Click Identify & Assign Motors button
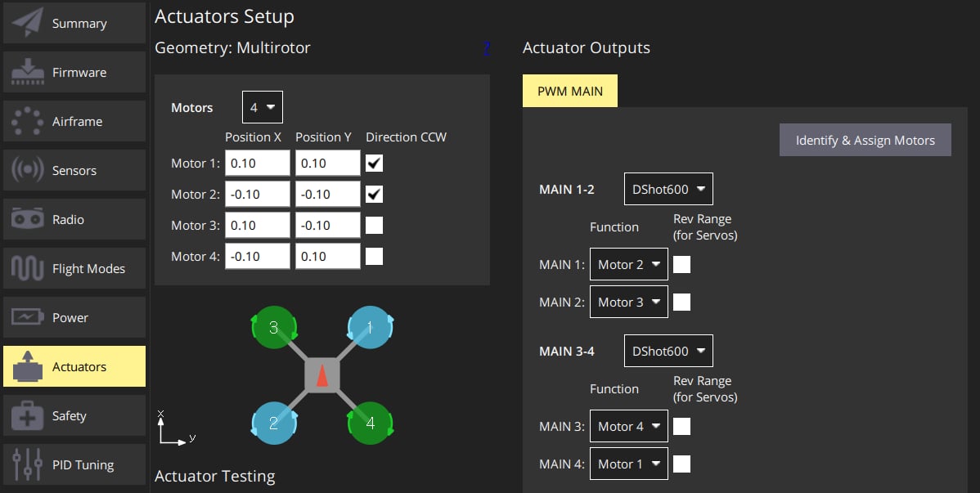 point(865,140)
